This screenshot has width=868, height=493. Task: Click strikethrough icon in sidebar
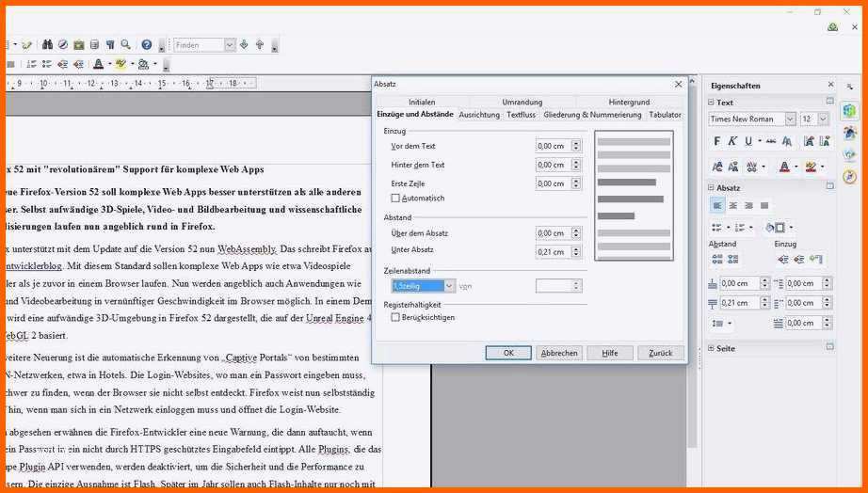(771, 142)
